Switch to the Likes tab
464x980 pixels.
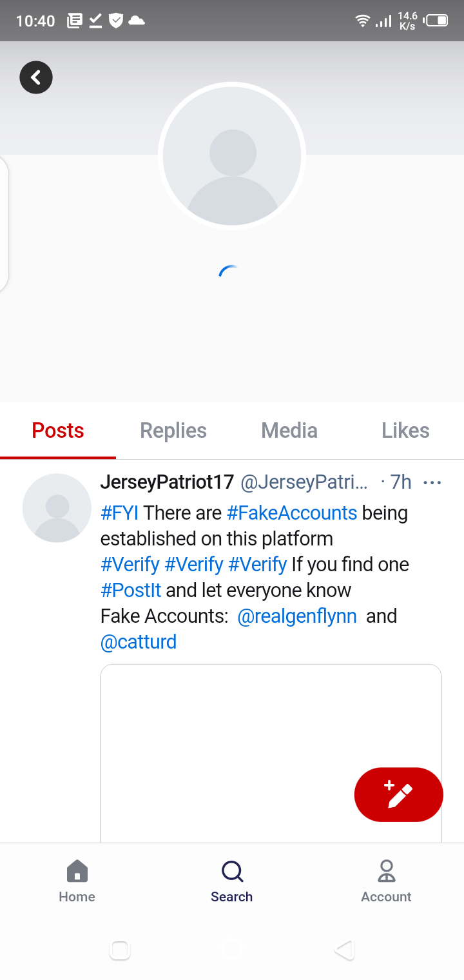(x=405, y=431)
